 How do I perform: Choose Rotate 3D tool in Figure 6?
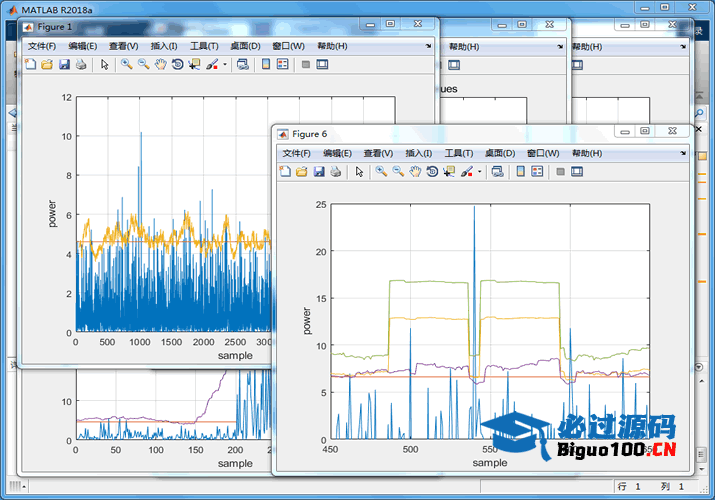[x=432, y=171]
